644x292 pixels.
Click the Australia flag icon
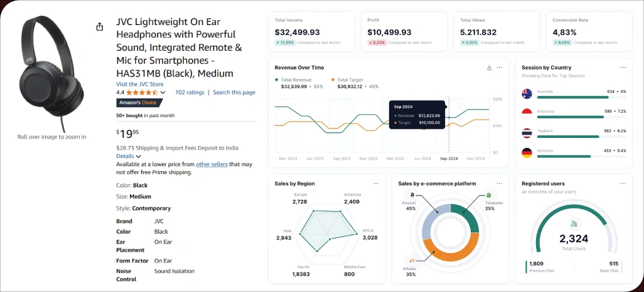[x=527, y=93]
